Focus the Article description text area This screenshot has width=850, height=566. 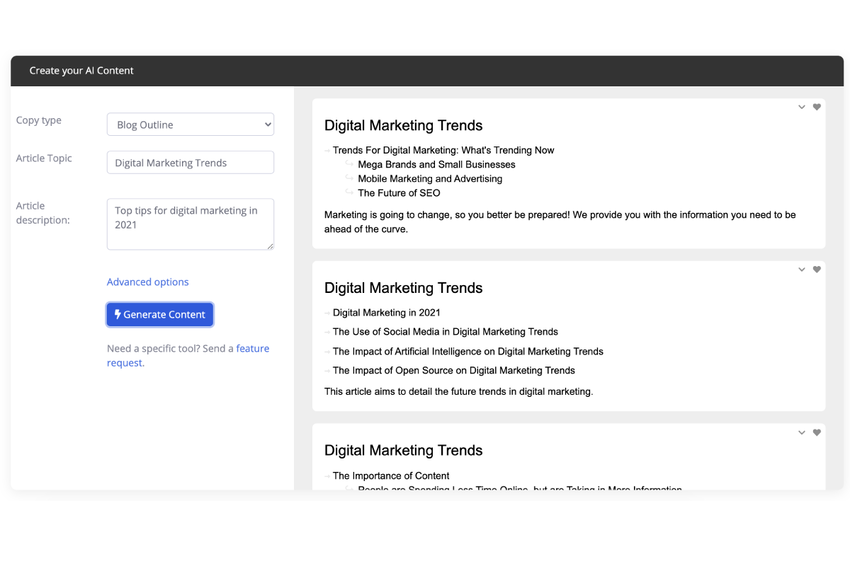[190, 224]
